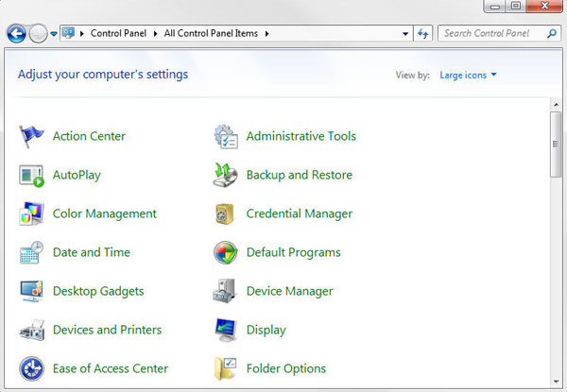Open the Devices and Printers icon

(x=31, y=330)
